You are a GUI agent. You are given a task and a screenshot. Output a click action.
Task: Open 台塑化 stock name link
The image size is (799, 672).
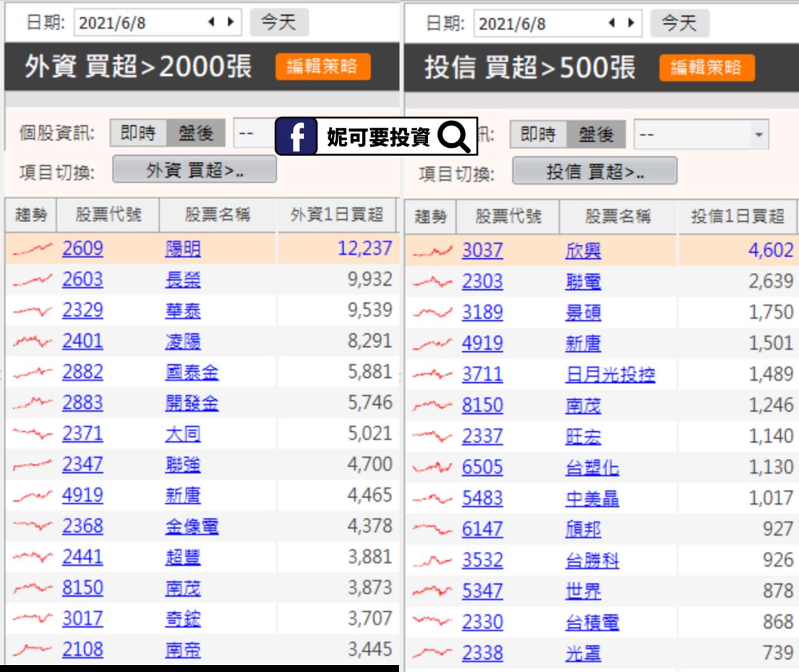[592, 468]
